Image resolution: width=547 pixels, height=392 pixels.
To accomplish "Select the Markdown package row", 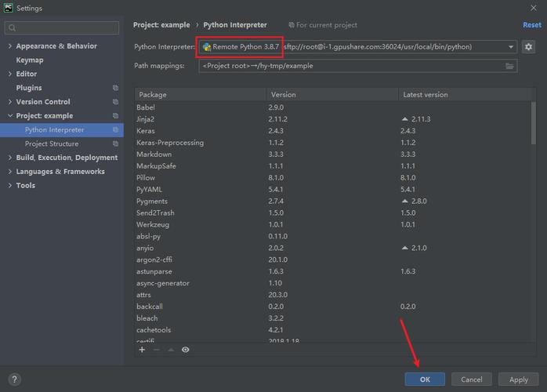I will 332,154.
